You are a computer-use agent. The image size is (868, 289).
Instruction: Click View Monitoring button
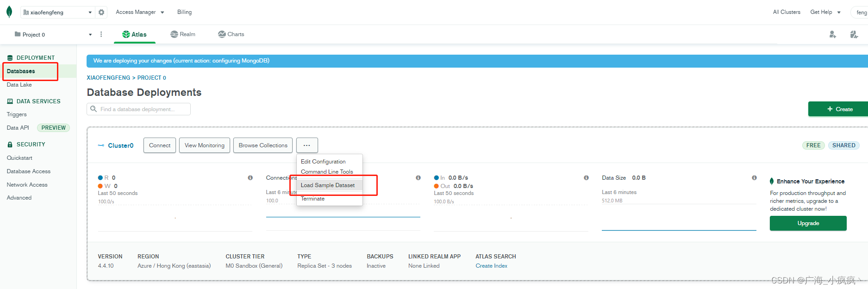205,145
